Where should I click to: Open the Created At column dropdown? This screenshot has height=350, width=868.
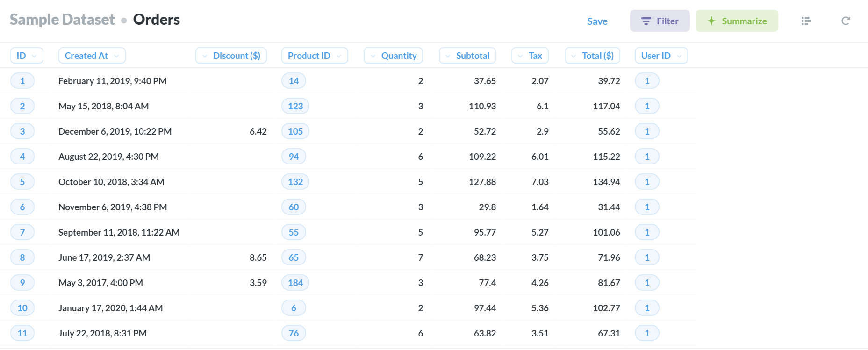(x=92, y=56)
